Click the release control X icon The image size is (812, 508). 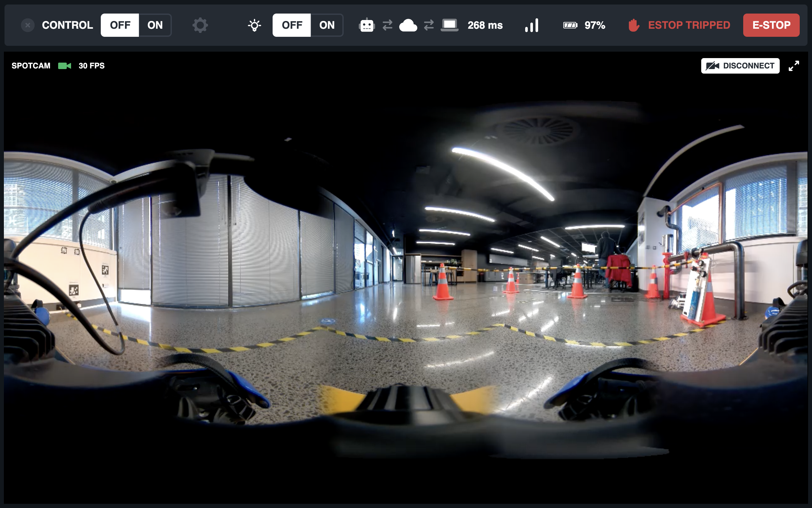(x=27, y=25)
